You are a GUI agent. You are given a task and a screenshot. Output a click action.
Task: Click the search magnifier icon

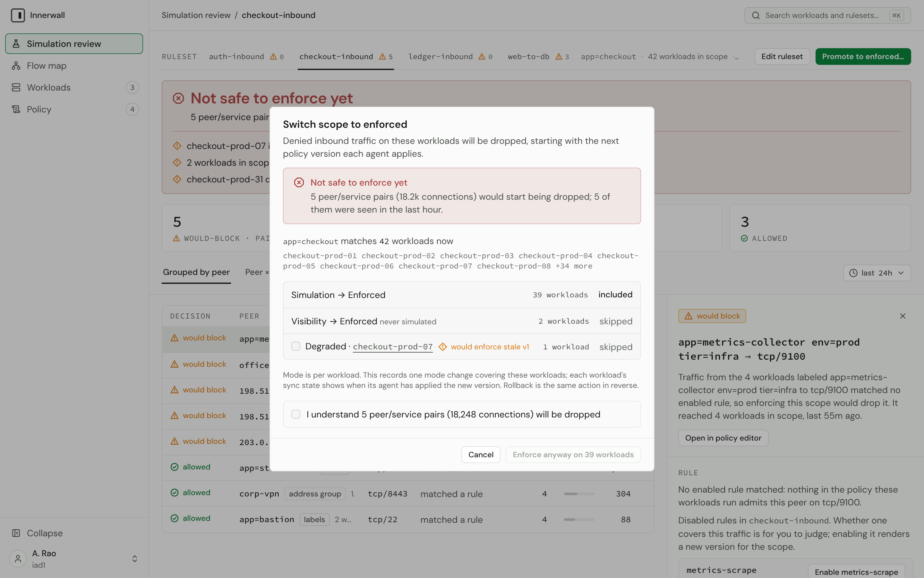(x=756, y=15)
